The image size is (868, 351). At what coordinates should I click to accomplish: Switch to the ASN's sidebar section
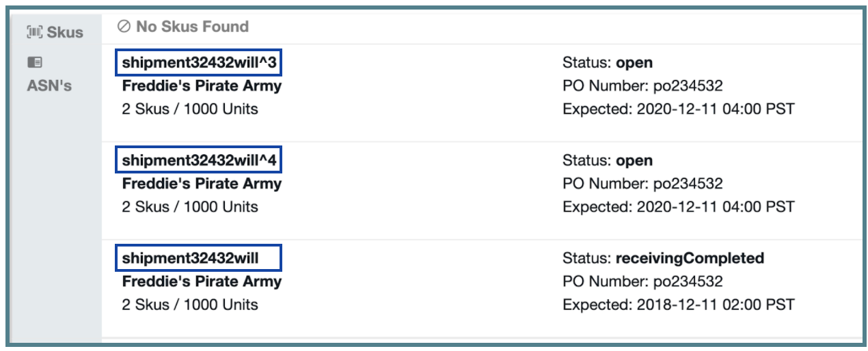pyautogui.click(x=49, y=74)
